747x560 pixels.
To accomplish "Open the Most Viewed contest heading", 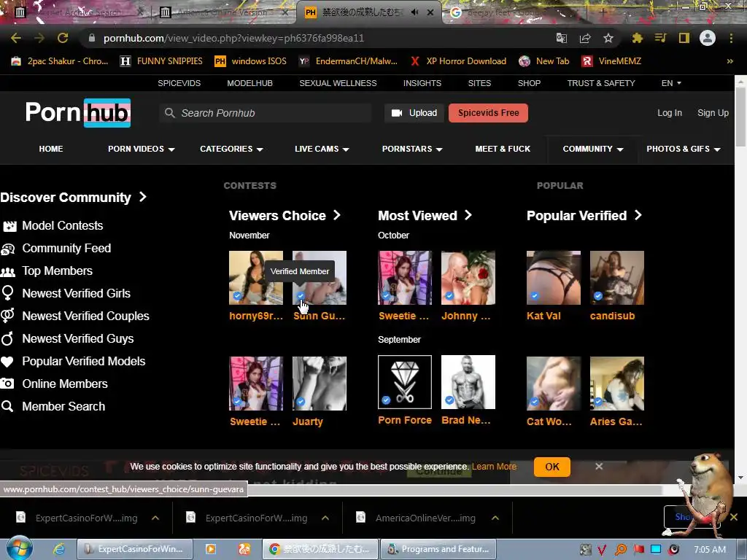I will (425, 215).
